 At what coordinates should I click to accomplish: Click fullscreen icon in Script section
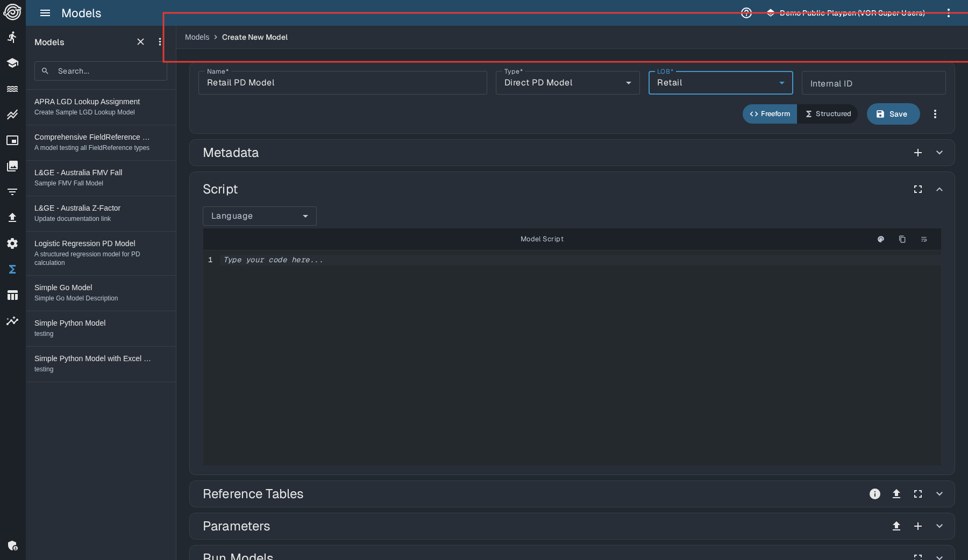(918, 189)
